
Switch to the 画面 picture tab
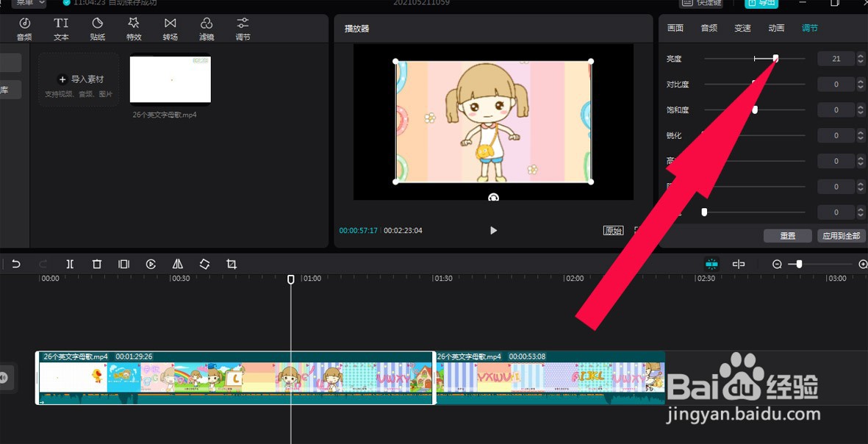(x=675, y=28)
